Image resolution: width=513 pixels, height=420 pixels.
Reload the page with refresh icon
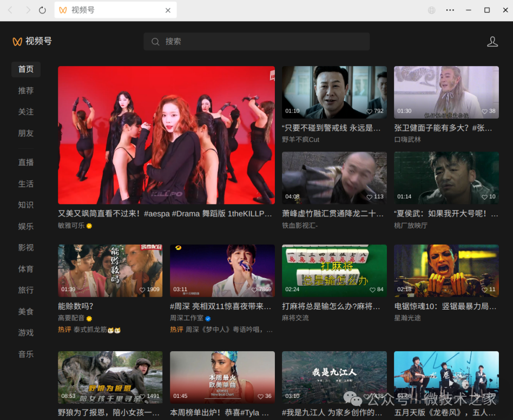42,10
